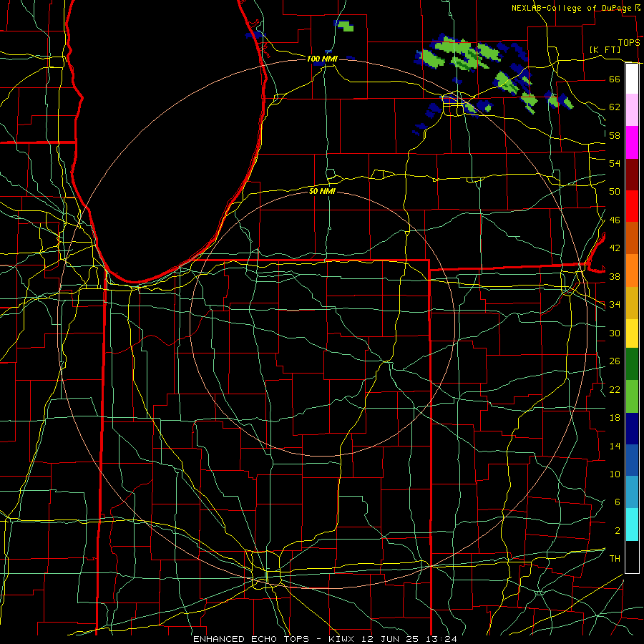The width and height of the screenshot is (644, 644).
Task: Click the 46 legend value
Action: click(615, 220)
